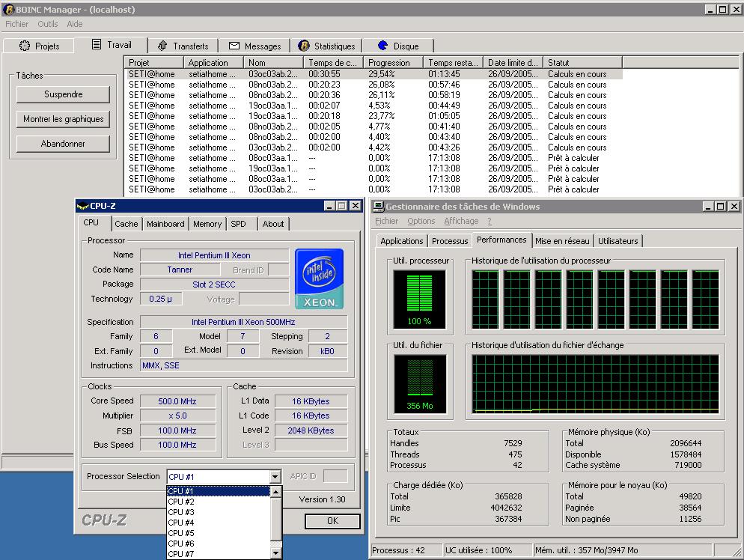Viewport: 744px width, 560px height.
Task: Click the first CPU usage history graph
Action: [485, 299]
